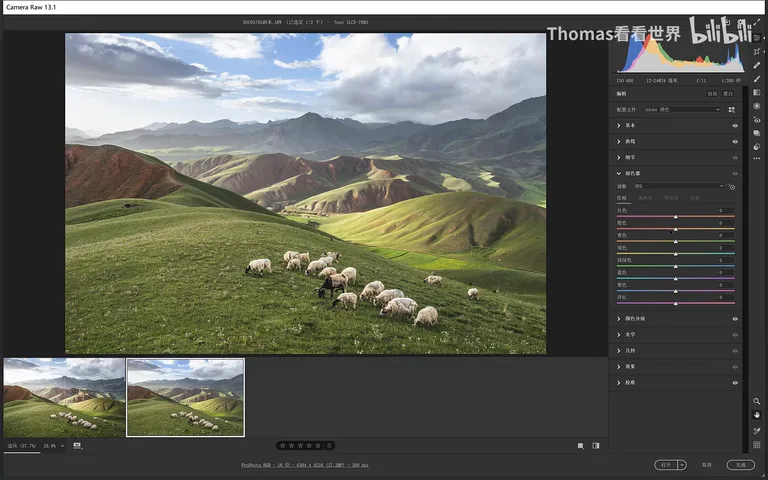Collapse the 混色器 panel

point(619,173)
